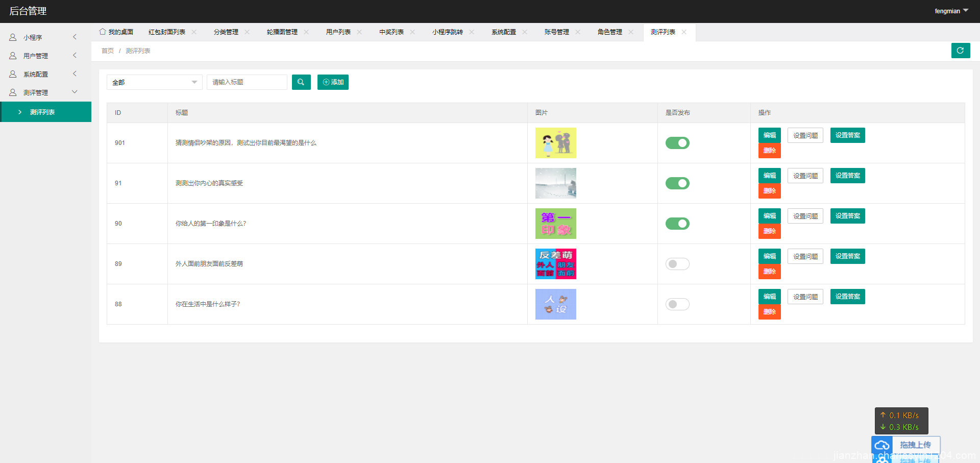Screen dimensions: 980x463
Task: Click the 测评管理 sidebar user icon
Action: pyautogui.click(x=13, y=92)
